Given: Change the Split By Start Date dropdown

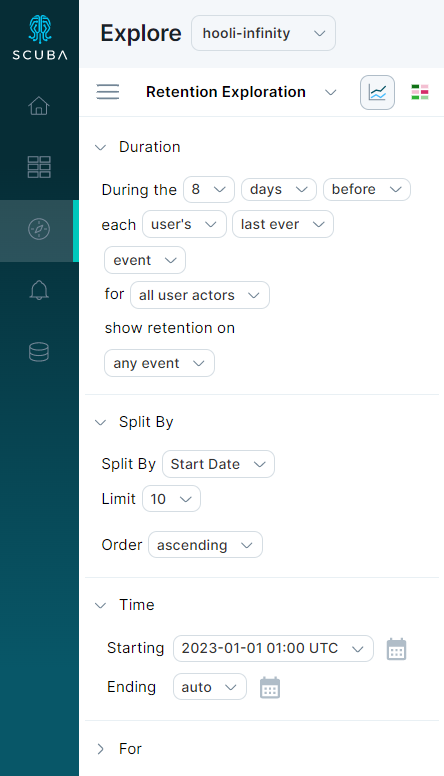Looking at the screenshot, I should (x=218, y=464).
